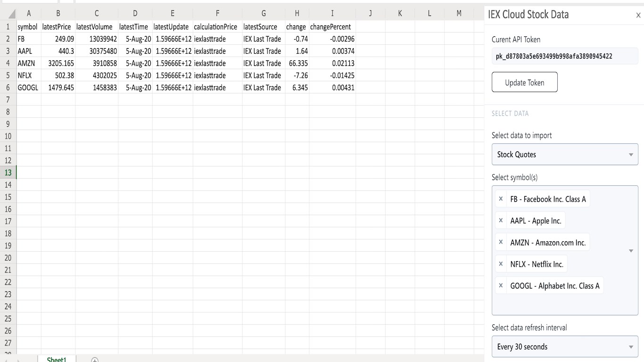Screen dimensions: 644x362
Task: Select column C header
Action: [97, 14]
